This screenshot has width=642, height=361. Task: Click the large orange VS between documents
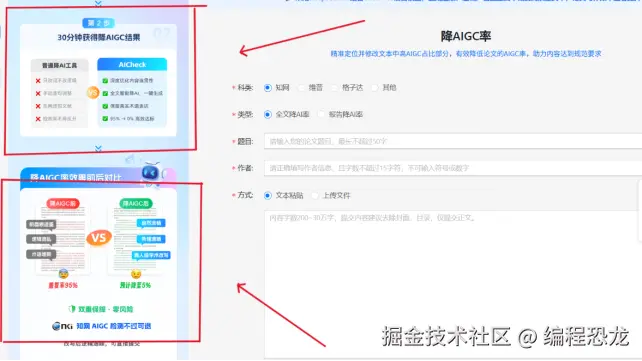point(99,238)
